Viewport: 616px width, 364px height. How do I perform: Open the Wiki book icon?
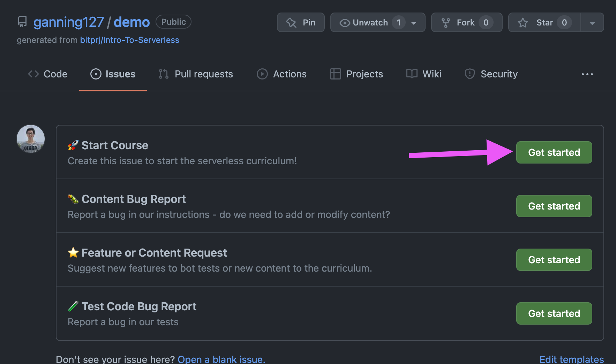tap(412, 74)
